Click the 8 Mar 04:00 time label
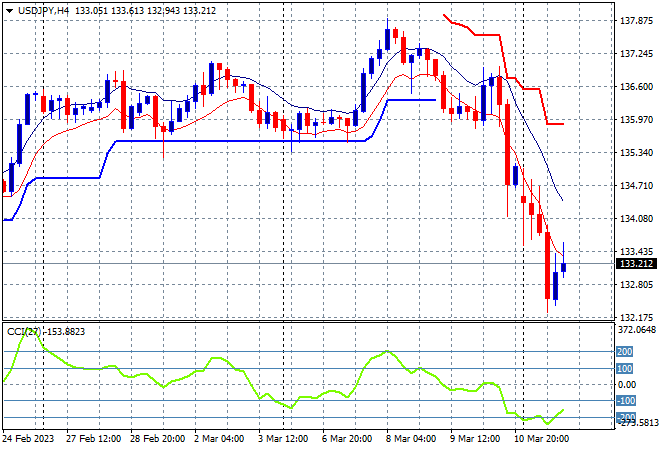This screenshot has height=450, width=660. click(411, 439)
